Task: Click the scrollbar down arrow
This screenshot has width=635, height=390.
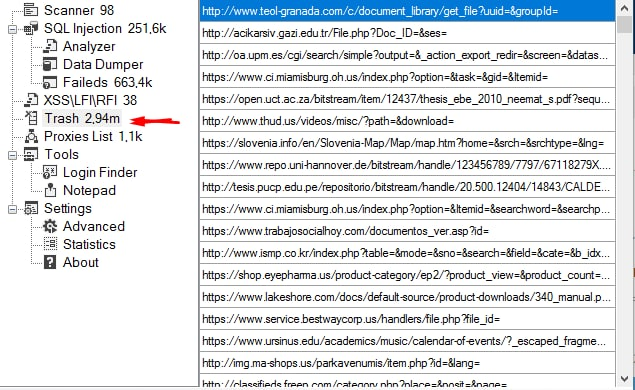Action: pos(624,379)
